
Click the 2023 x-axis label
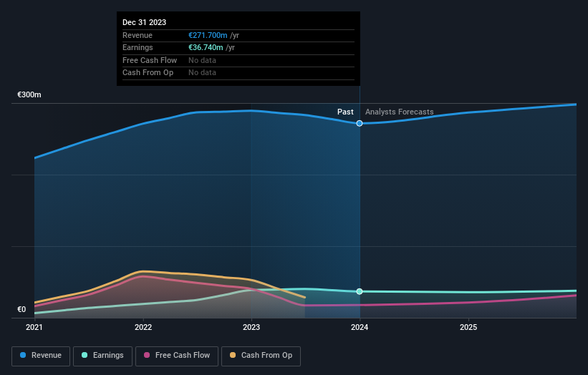click(x=251, y=328)
